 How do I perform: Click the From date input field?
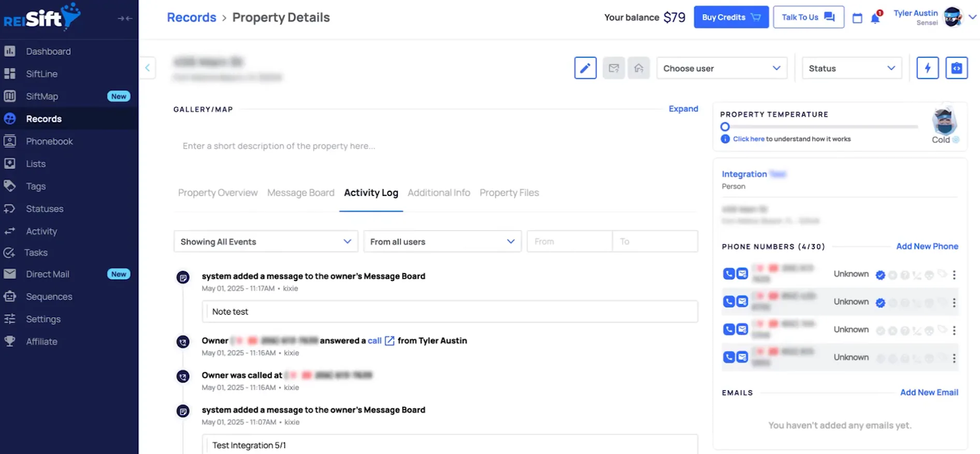point(570,242)
